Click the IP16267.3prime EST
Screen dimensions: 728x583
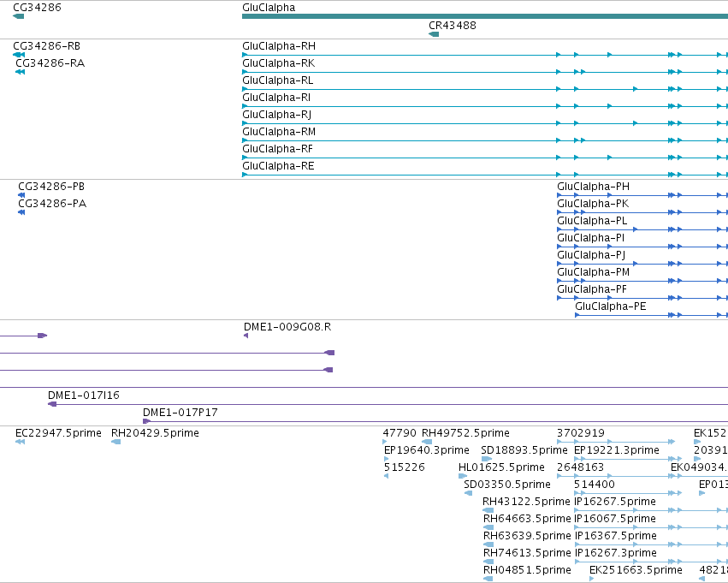click(x=651, y=562)
